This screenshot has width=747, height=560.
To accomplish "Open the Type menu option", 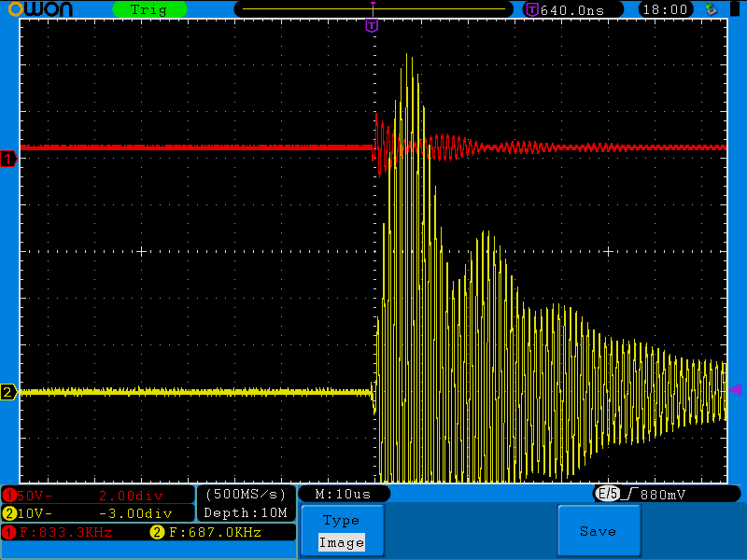I will [x=341, y=521].
